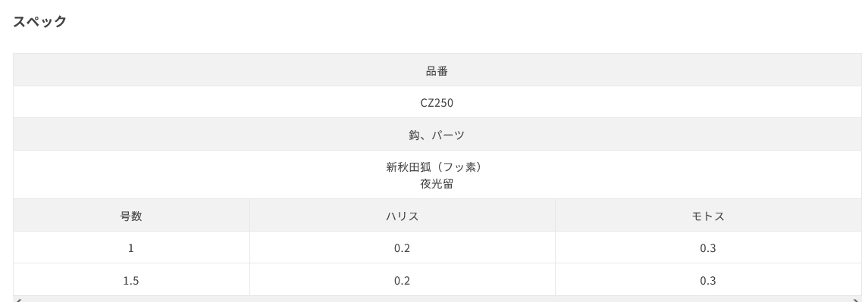This screenshot has height=302, width=868.
Task: Select the 品番 header cell
Action: point(437,70)
